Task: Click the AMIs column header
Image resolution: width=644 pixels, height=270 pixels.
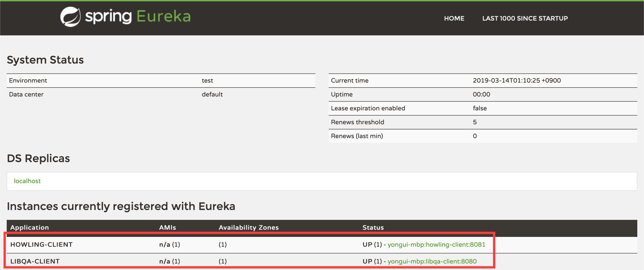Action: point(167,227)
